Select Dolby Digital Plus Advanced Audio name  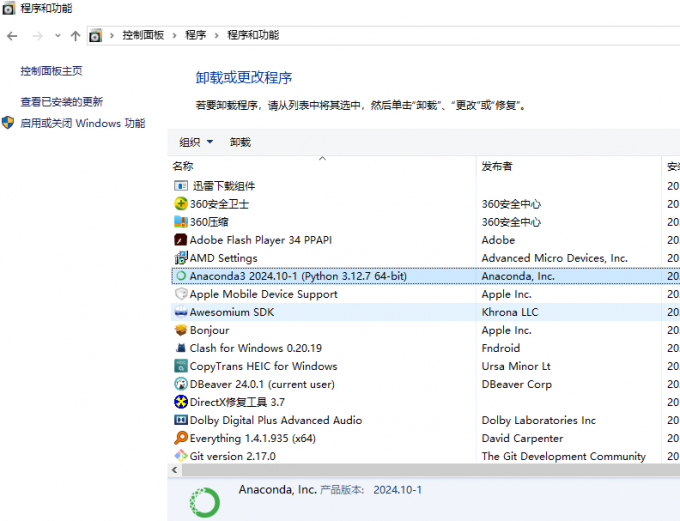click(275, 420)
